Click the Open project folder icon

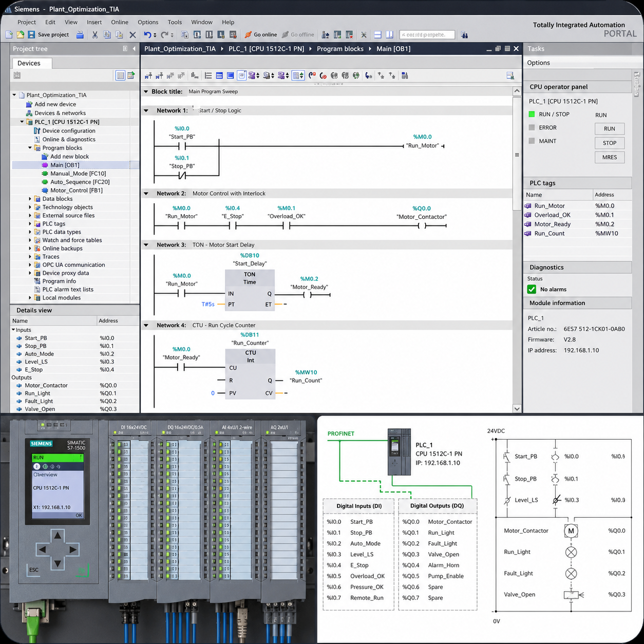click(20, 34)
